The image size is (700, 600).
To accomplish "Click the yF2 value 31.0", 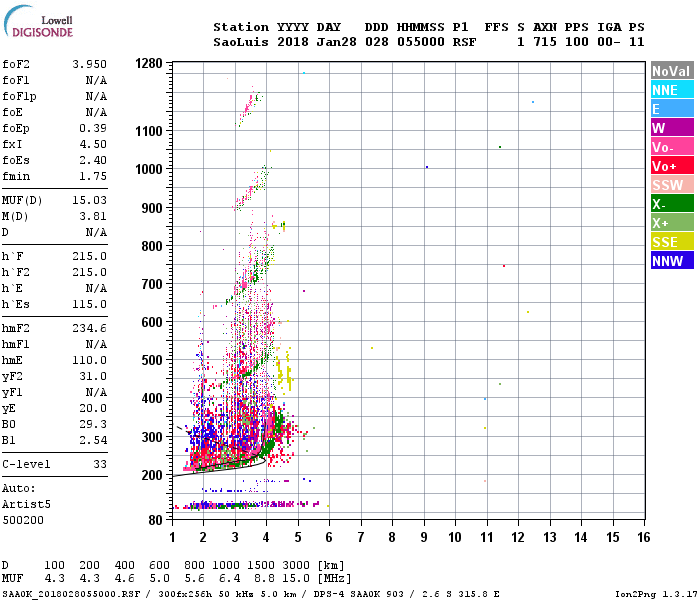I will pos(93,376).
